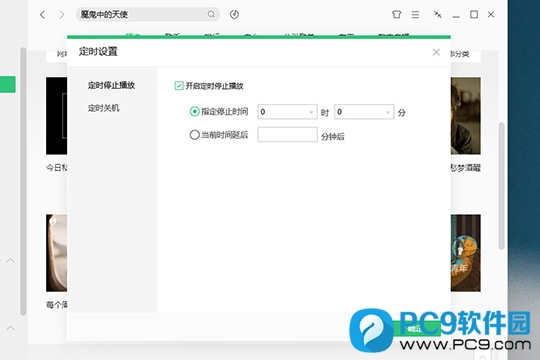The height and width of the screenshot is (360, 540).
Task: Toggle 开启定时停止播放 checkbox
Action: [x=179, y=85]
